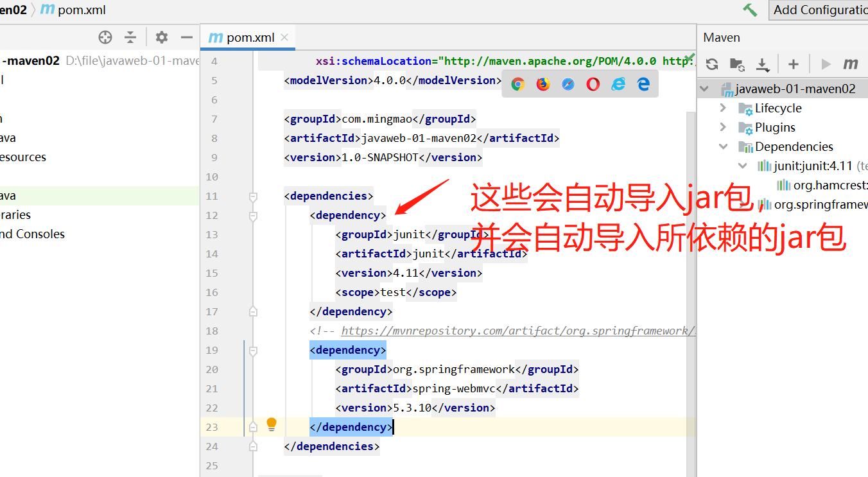Click the com.mingmao groupId text

[377, 119]
